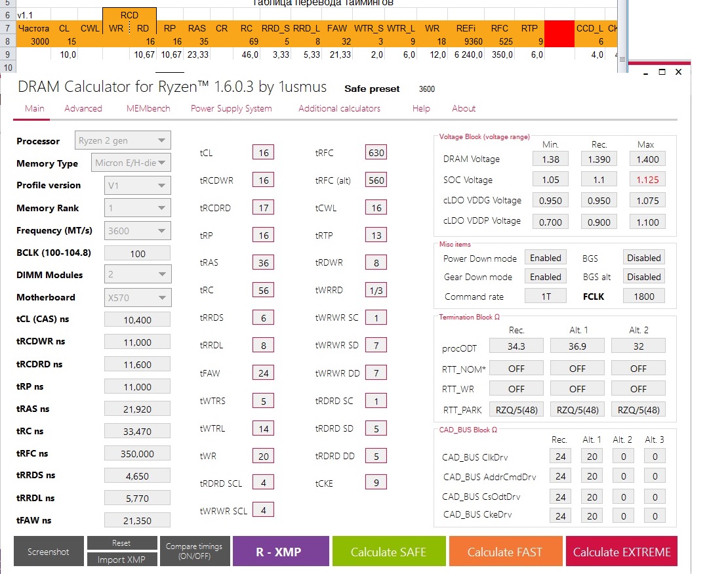The height and width of the screenshot is (574, 728).
Task: Click the Command rate 1T field
Action: pyautogui.click(x=546, y=297)
